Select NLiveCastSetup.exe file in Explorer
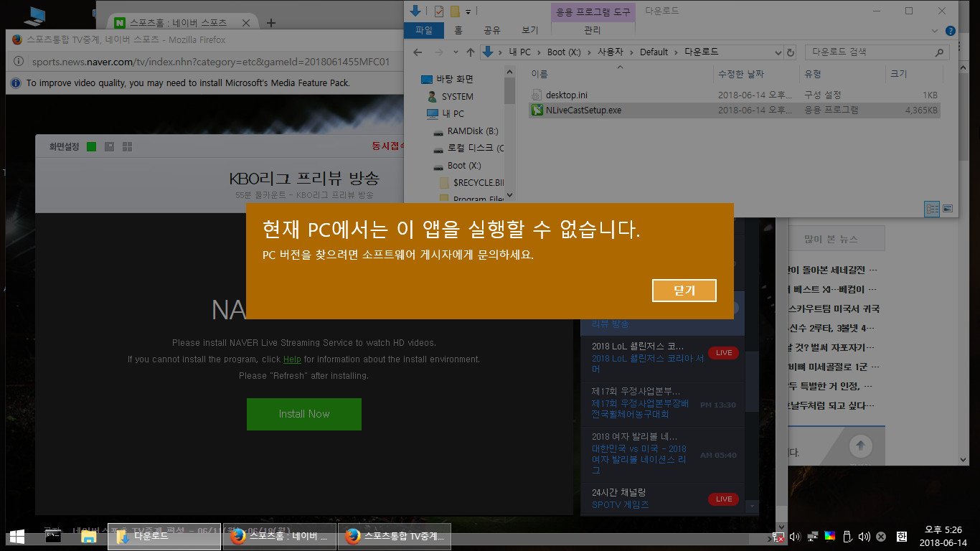The height and width of the screenshot is (551, 980). [x=734, y=110]
